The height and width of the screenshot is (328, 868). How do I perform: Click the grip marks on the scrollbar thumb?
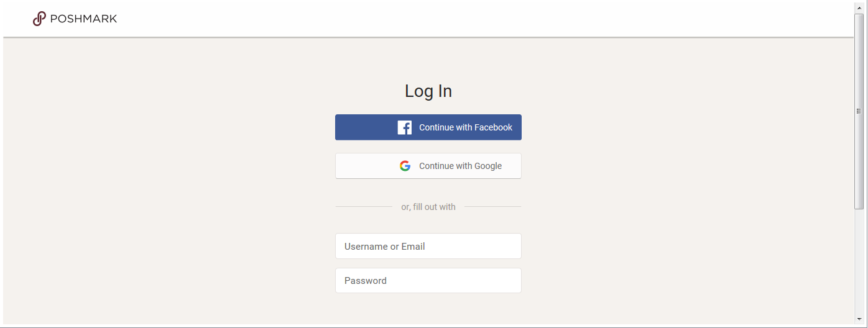click(x=859, y=111)
